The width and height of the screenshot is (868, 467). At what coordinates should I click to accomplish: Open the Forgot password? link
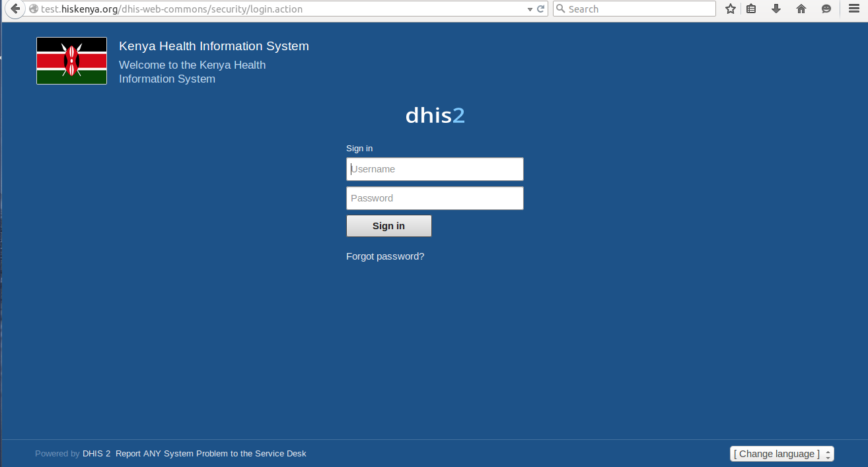385,256
